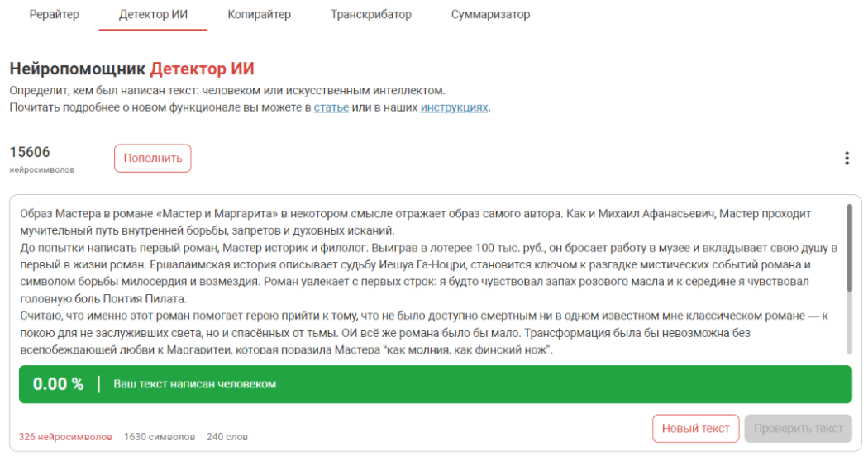This screenshot has width=868, height=456.
Task: Follow the инструкциях link
Action: tap(454, 107)
